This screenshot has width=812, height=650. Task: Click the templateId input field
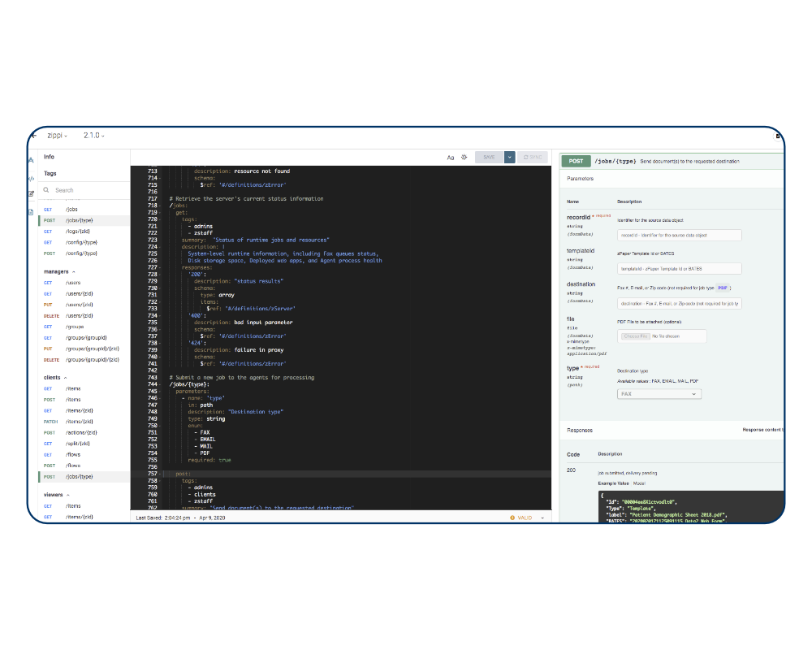tap(679, 269)
